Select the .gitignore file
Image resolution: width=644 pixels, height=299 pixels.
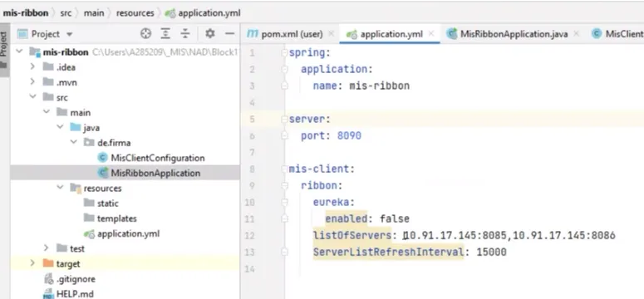(x=76, y=279)
